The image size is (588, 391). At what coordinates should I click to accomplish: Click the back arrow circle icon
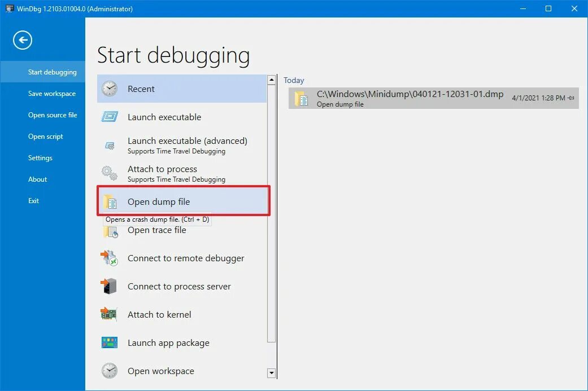23,40
